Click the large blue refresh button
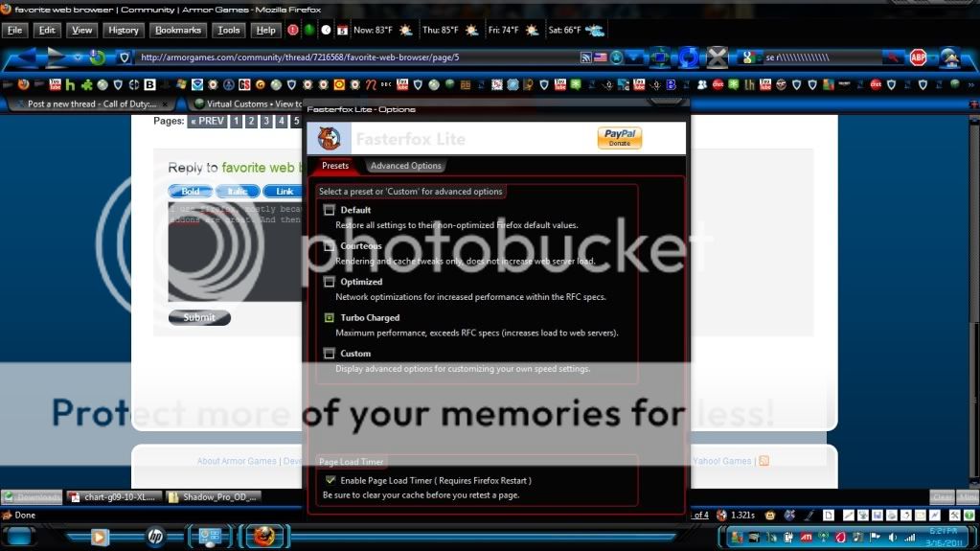 pyautogui.click(x=689, y=57)
